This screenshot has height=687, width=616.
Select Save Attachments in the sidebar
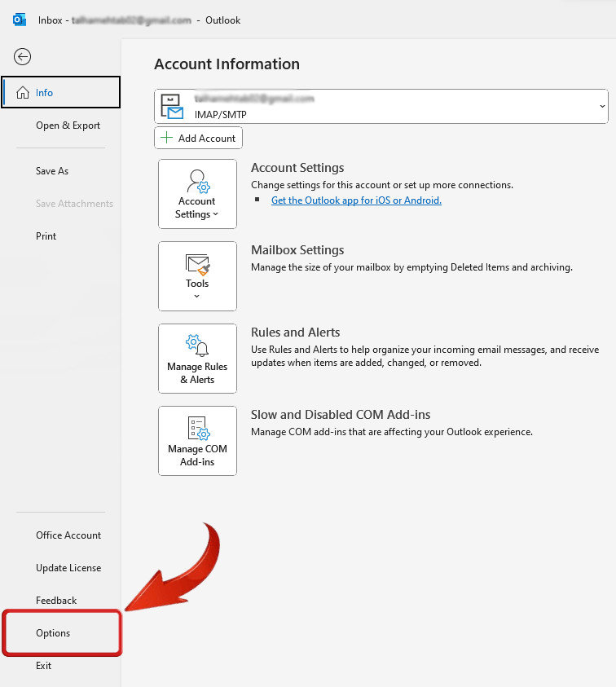pos(74,204)
